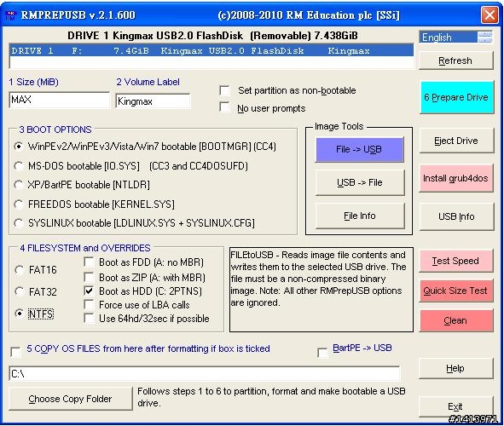
Task: Enable Force use of LBA calls
Action: (x=89, y=304)
